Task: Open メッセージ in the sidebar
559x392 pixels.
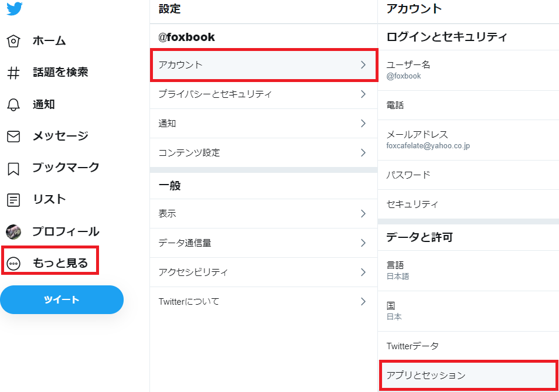Action: click(60, 136)
